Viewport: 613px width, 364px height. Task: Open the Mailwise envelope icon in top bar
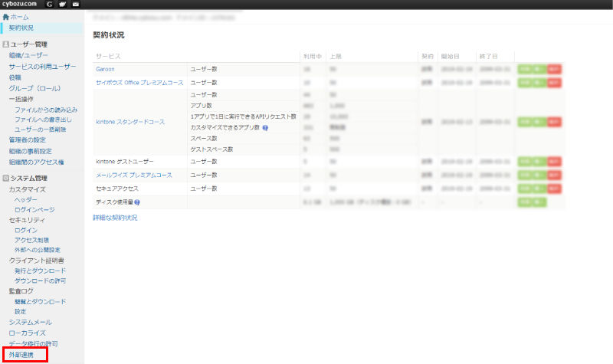pyautogui.click(x=76, y=5)
